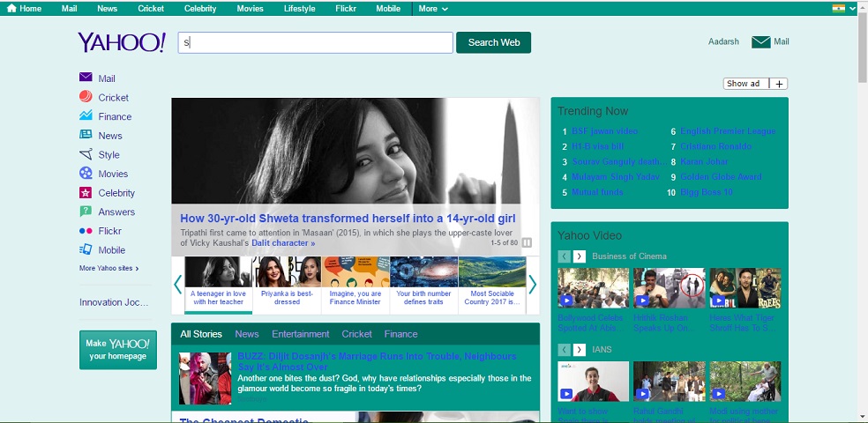This screenshot has height=423, width=868.
Task: Open trending topic BSF jawan video
Action: (x=604, y=131)
